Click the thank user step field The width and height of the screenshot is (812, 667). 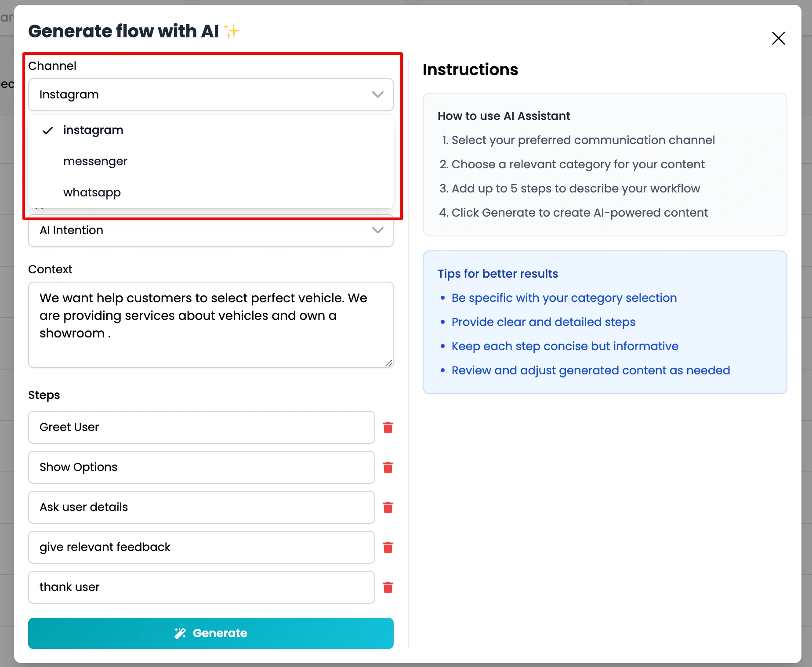tap(202, 587)
